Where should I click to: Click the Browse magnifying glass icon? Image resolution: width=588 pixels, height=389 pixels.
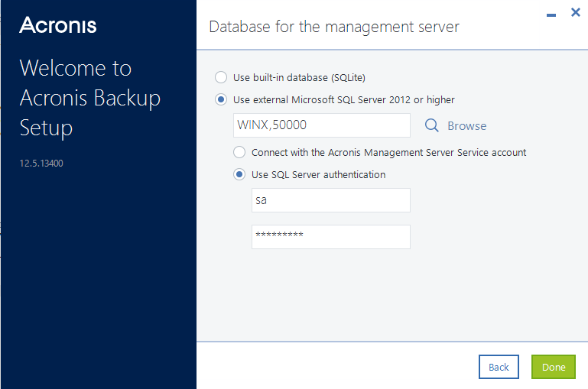pos(431,125)
